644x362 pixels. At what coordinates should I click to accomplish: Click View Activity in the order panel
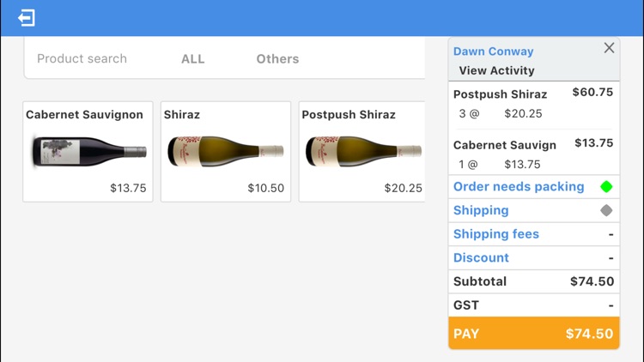(x=496, y=71)
